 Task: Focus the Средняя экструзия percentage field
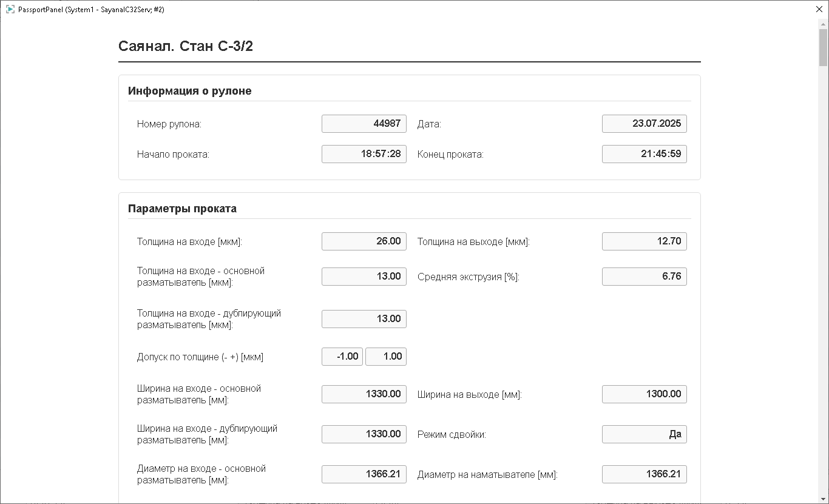coord(644,277)
